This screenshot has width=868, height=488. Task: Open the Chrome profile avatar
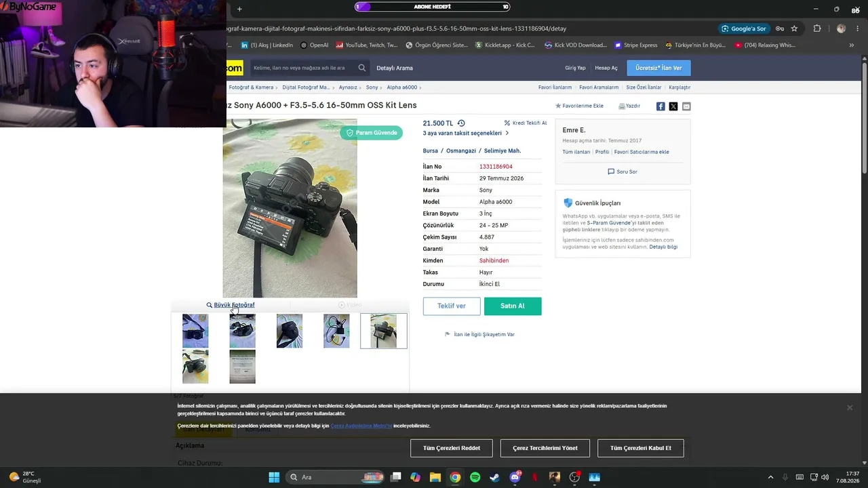point(842,28)
